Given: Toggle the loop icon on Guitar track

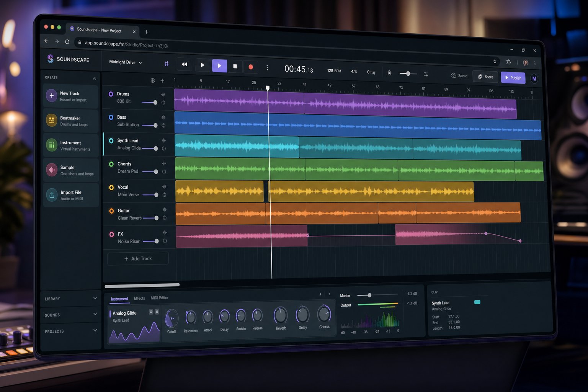Looking at the screenshot, I should point(165,218).
